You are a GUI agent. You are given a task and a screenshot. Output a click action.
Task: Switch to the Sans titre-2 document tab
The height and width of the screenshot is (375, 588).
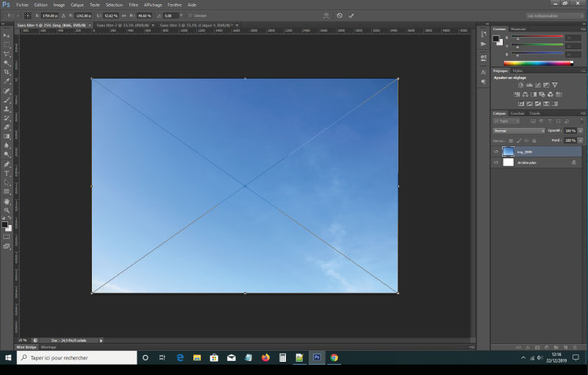(121, 24)
